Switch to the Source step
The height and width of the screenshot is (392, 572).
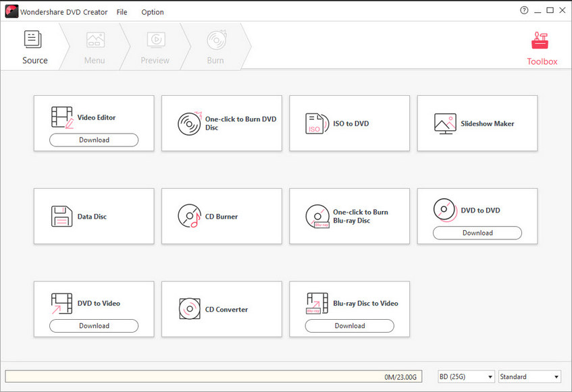click(34, 46)
